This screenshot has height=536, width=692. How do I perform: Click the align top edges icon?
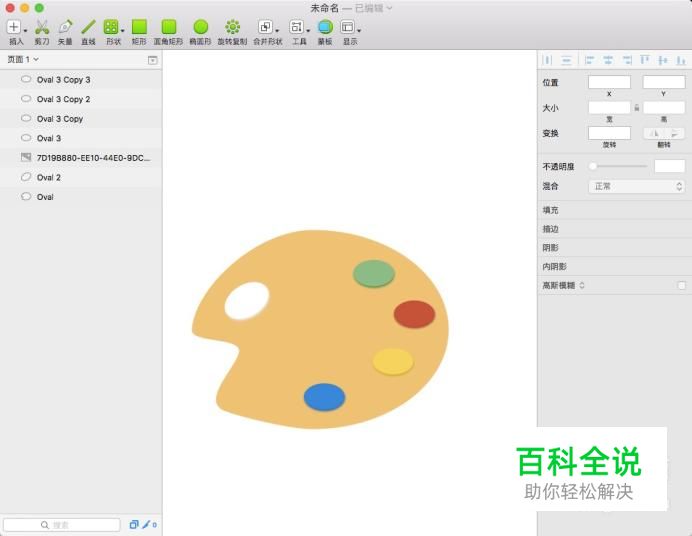[x=645, y=60]
